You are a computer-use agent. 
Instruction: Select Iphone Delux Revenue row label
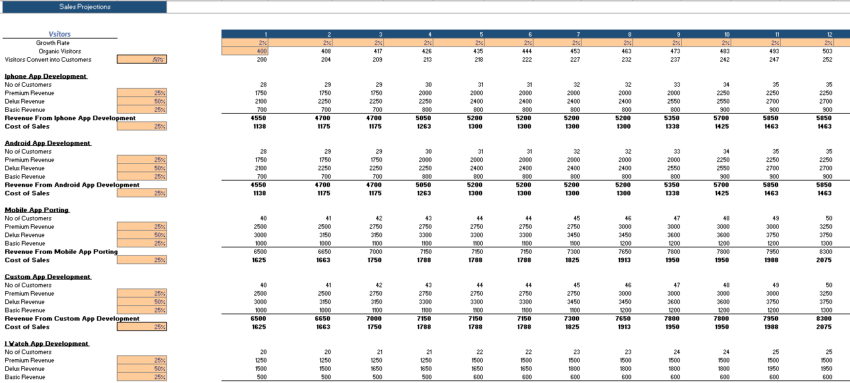pyautogui.click(x=25, y=101)
